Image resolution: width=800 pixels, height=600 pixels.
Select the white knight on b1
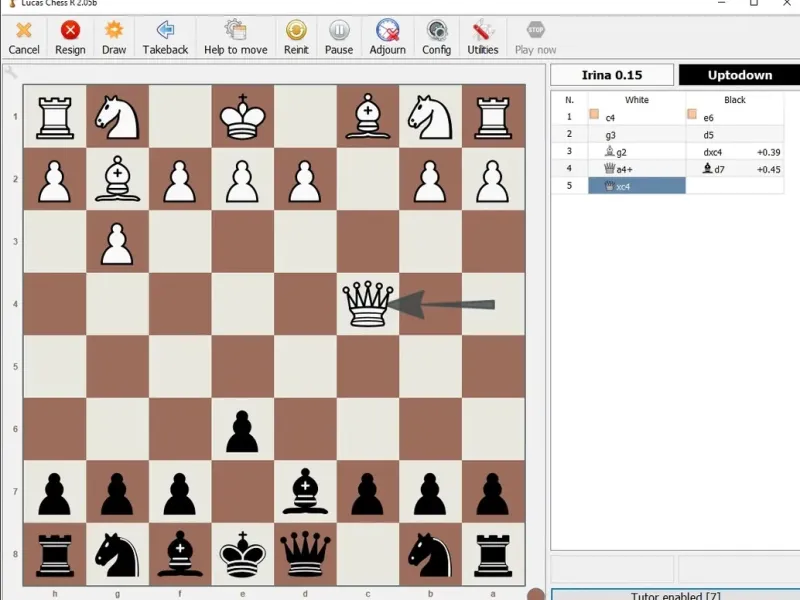click(430, 117)
